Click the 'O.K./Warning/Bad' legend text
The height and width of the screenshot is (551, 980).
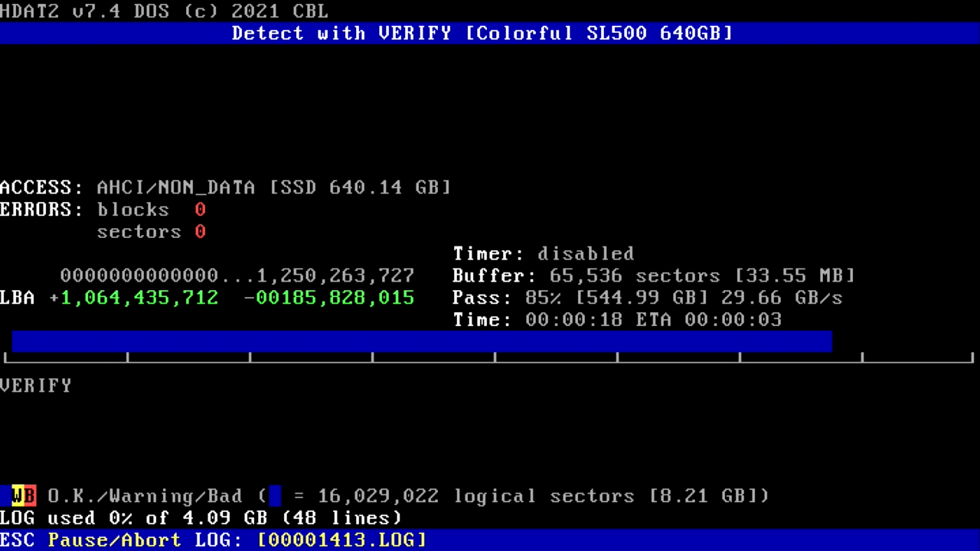pyautogui.click(x=145, y=496)
